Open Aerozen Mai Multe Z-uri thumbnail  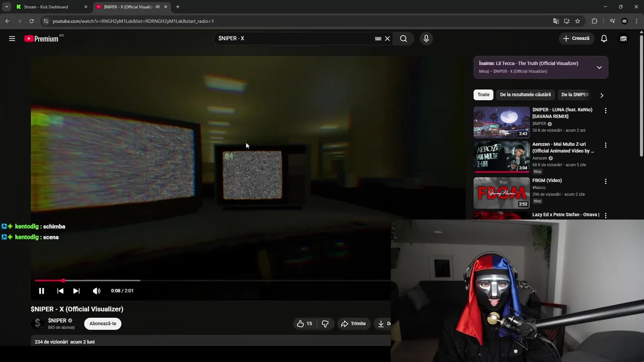(502, 157)
